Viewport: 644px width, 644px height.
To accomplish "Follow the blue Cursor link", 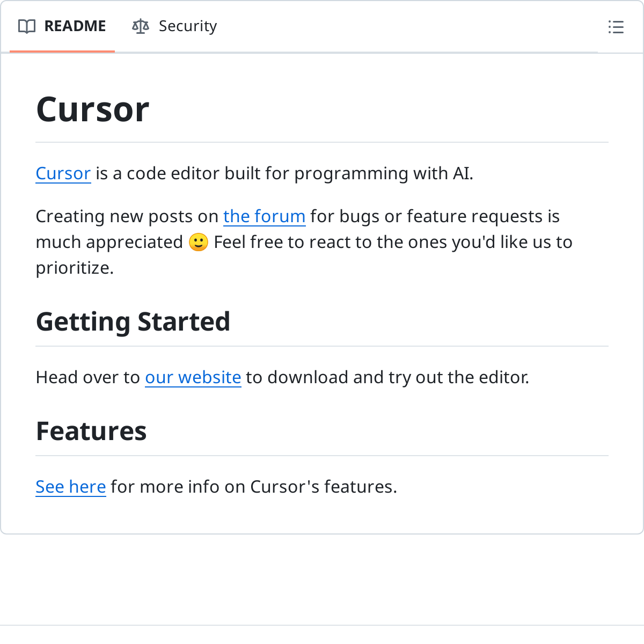I will point(63,173).
